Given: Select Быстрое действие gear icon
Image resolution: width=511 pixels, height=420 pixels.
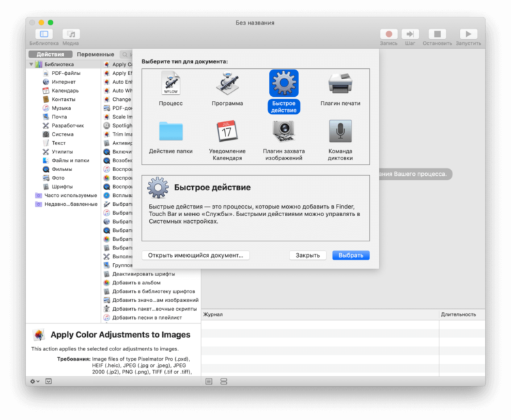Looking at the screenshot, I should pyautogui.click(x=284, y=82).
